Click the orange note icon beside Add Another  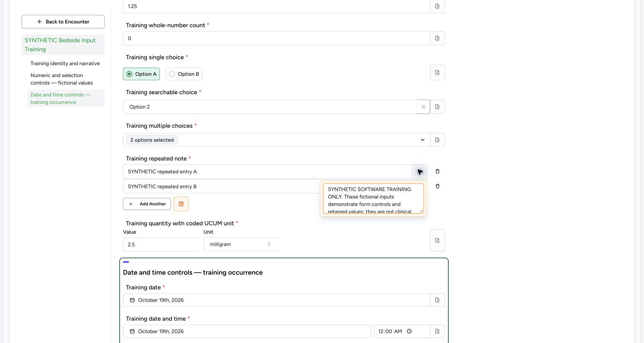coord(181,204)
